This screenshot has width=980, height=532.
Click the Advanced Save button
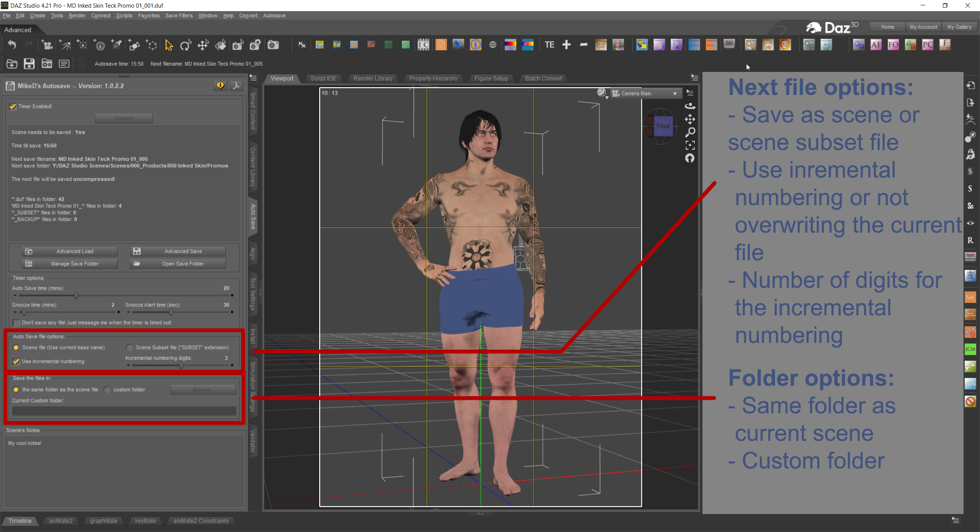click(178, 251)
